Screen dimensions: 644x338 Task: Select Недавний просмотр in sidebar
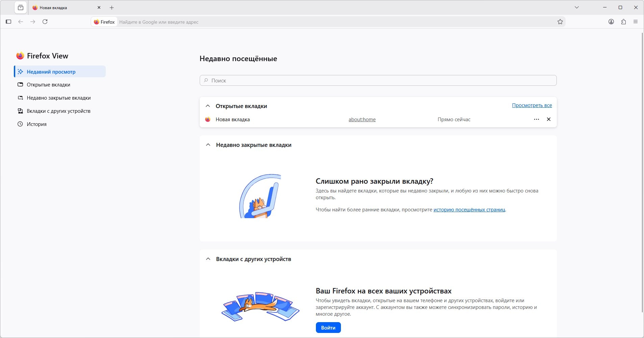point(60,72)
